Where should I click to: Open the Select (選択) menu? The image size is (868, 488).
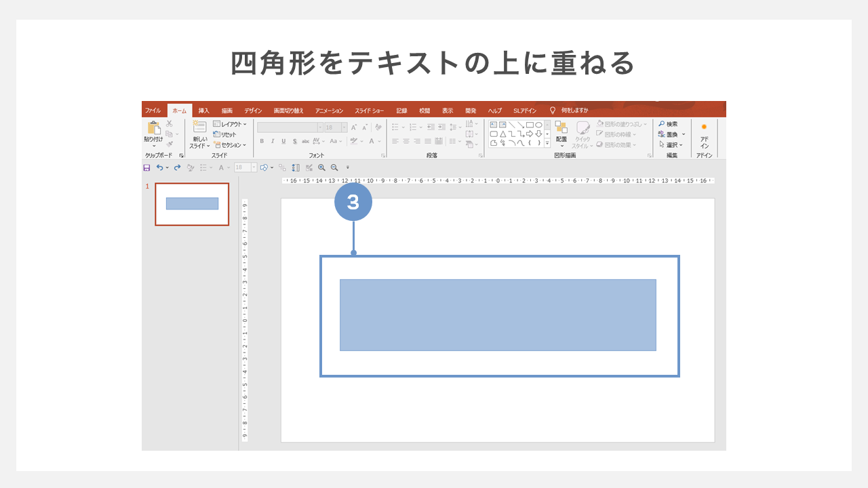click(671, 144)
